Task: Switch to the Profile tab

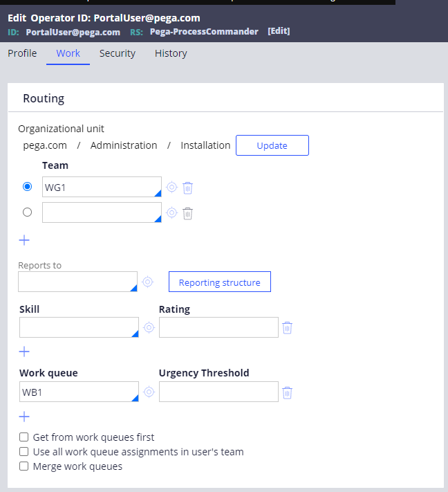Action: [x=22, y=53]
